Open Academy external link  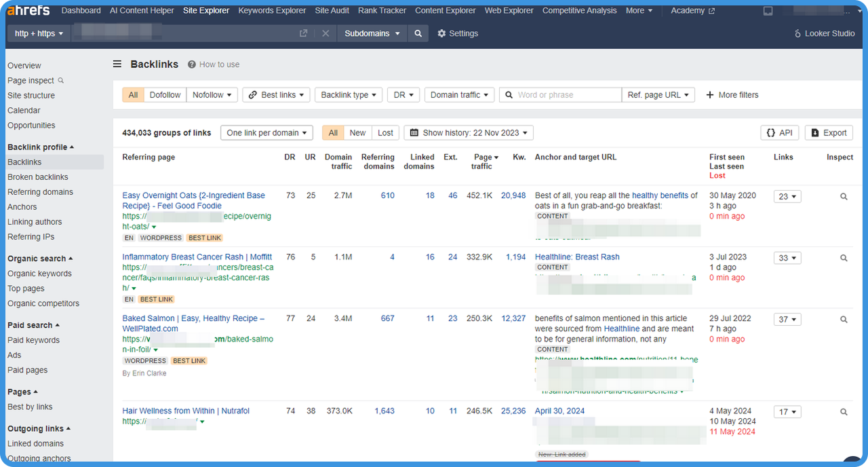tap(692, 11)
